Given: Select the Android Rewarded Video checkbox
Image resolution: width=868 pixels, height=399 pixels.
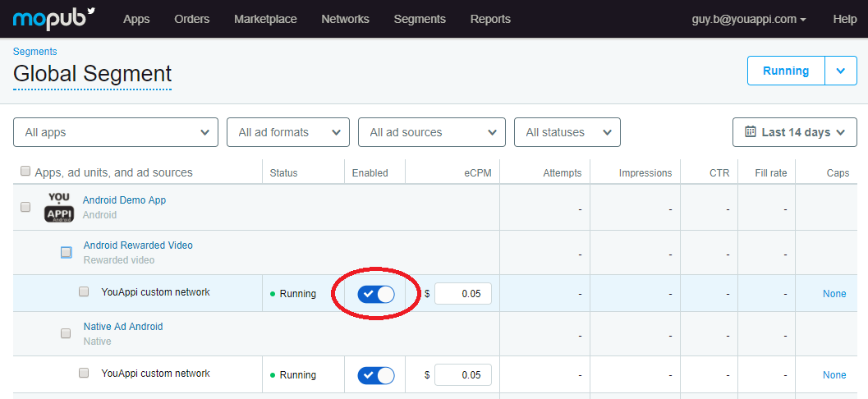Looking at the screenshot, I should [67, 253].
